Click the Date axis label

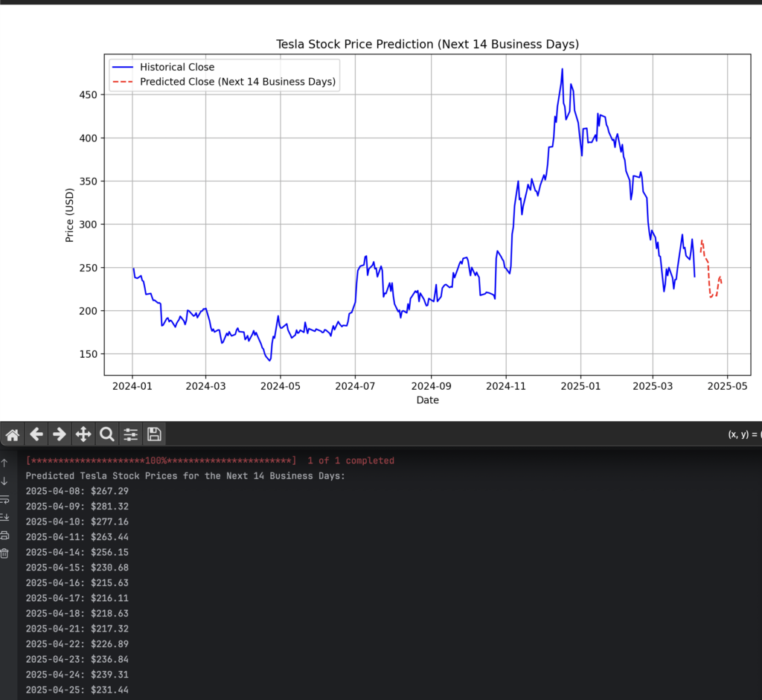point(428,400)
